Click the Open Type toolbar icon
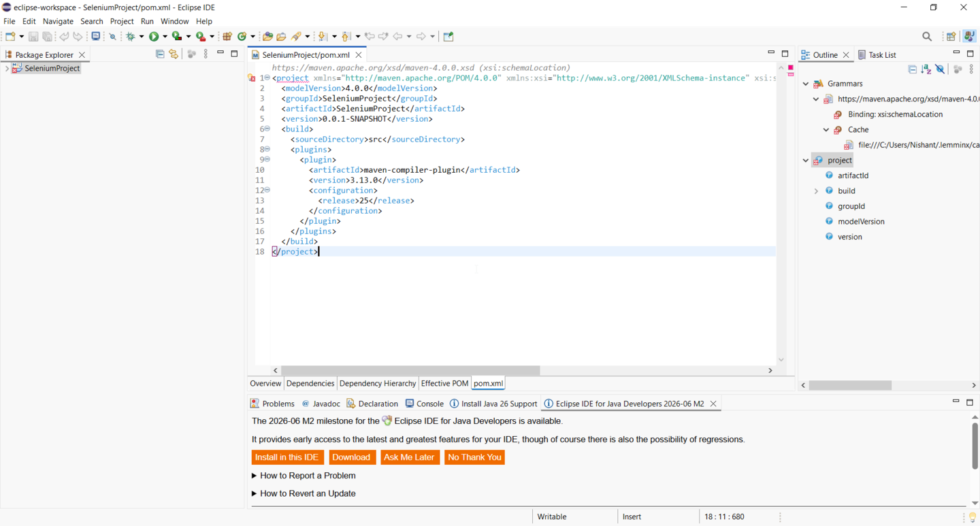 267,37
